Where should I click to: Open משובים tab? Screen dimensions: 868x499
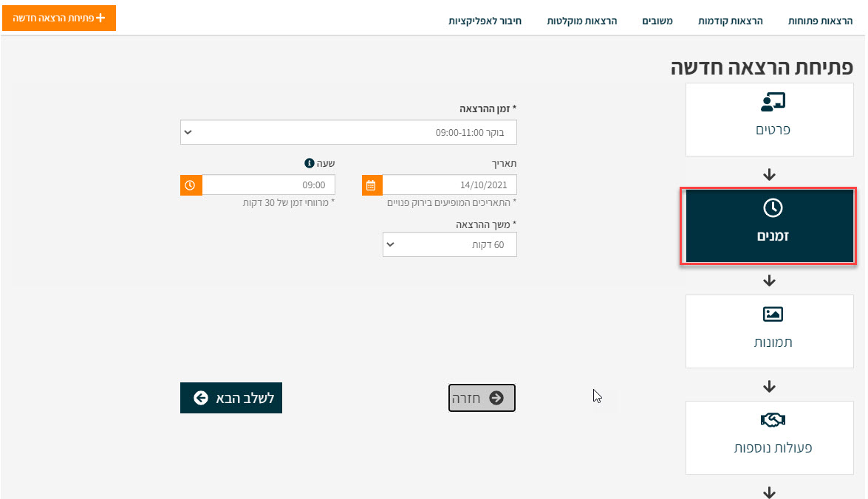click(657, 21)
